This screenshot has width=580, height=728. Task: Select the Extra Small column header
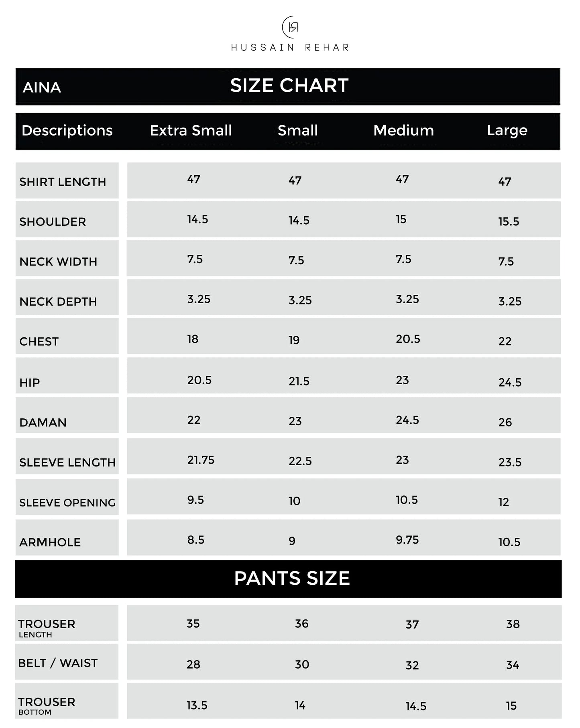(191, 130)
